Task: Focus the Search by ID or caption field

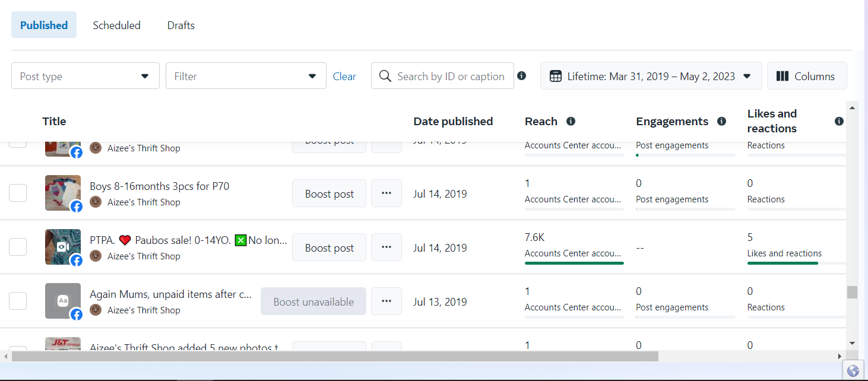Action: pos(449,76)
